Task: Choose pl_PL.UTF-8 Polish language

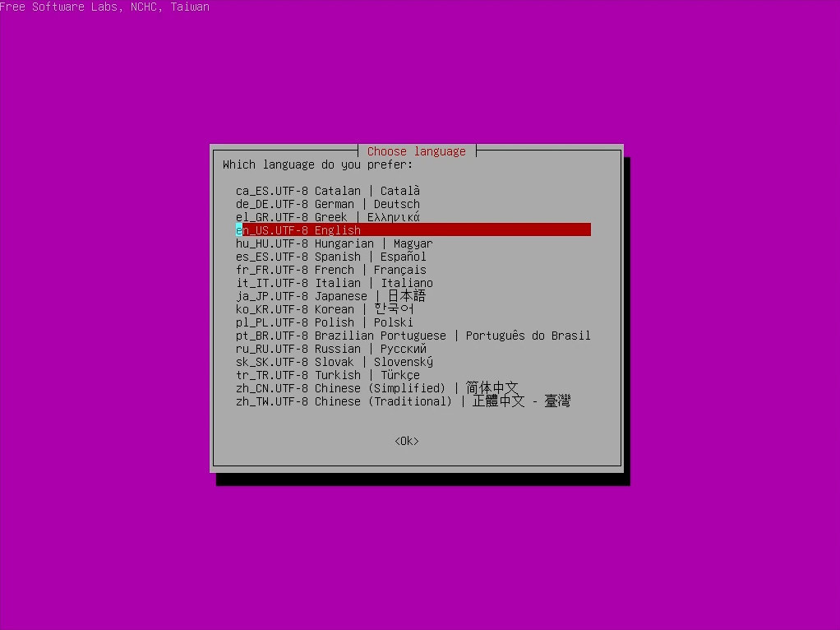Action: click(x=324, y=322)
